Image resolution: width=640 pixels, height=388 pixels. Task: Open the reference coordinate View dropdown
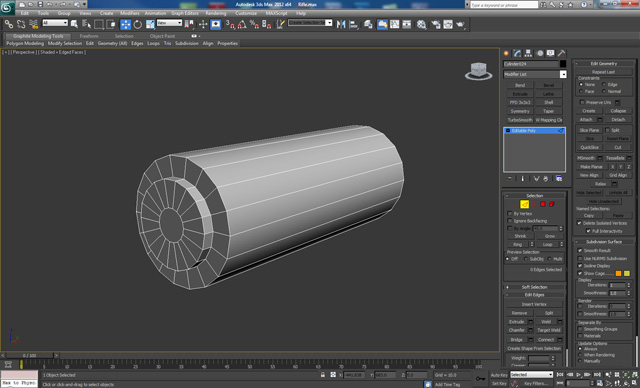click(169, 23)
